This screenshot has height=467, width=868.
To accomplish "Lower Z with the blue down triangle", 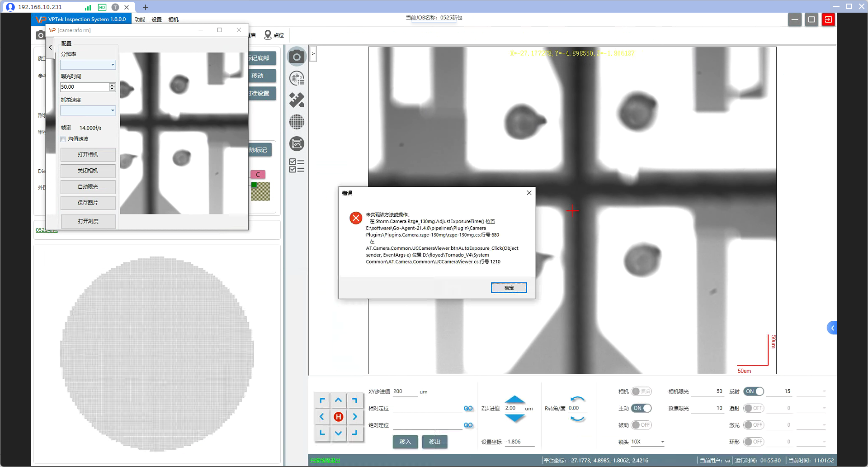I will pyautogui.click(x=514, y=418).
